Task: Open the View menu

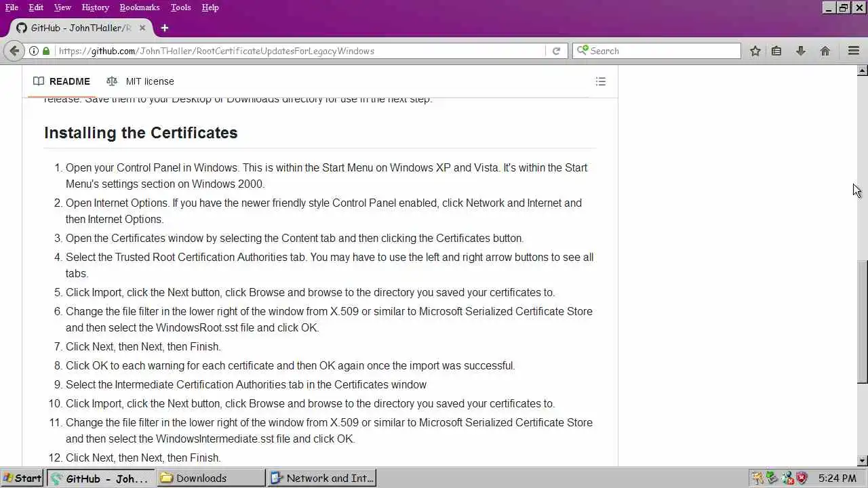Action: [x=62, y=7]
